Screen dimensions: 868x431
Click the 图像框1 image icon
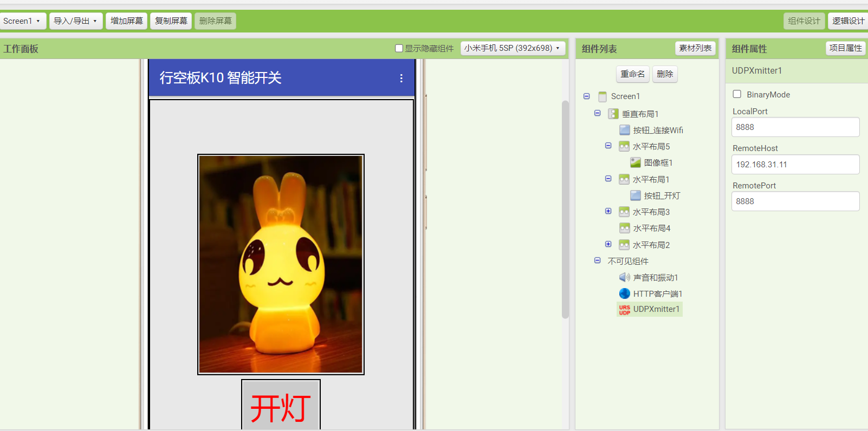click(x=636, y=162)
